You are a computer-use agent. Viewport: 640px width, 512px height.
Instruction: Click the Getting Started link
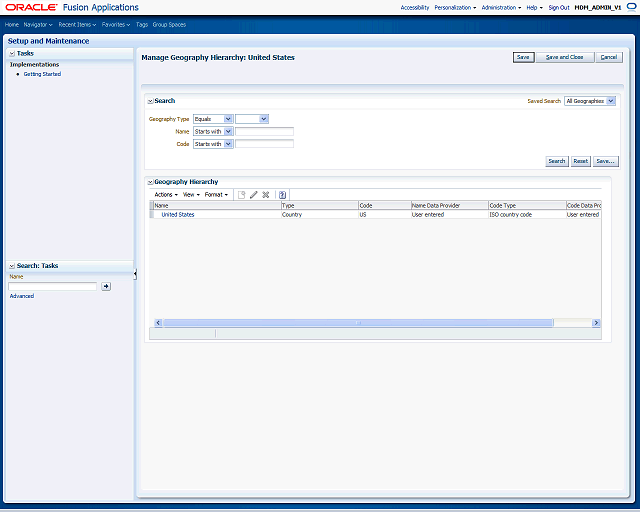42,74
